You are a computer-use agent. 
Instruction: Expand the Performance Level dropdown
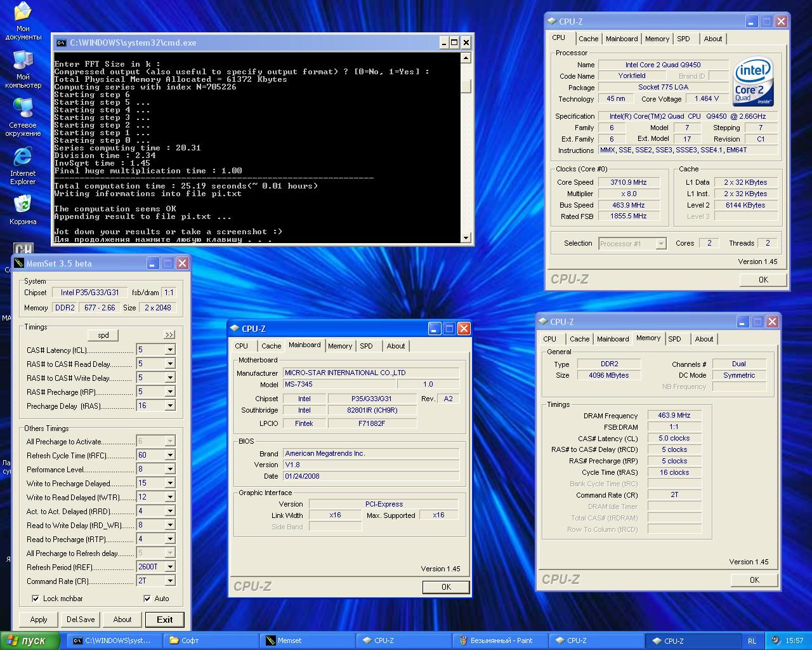(170, 469)
